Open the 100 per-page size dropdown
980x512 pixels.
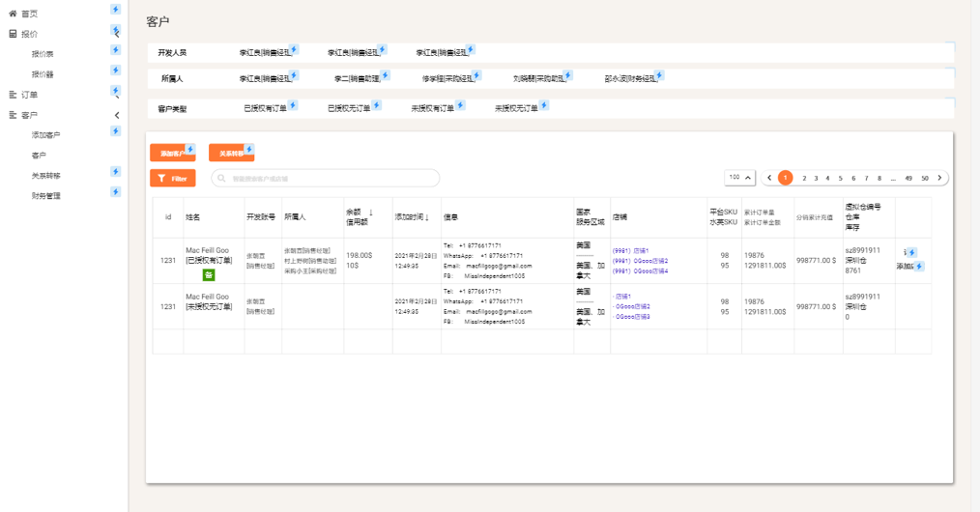tap(740, 178)
